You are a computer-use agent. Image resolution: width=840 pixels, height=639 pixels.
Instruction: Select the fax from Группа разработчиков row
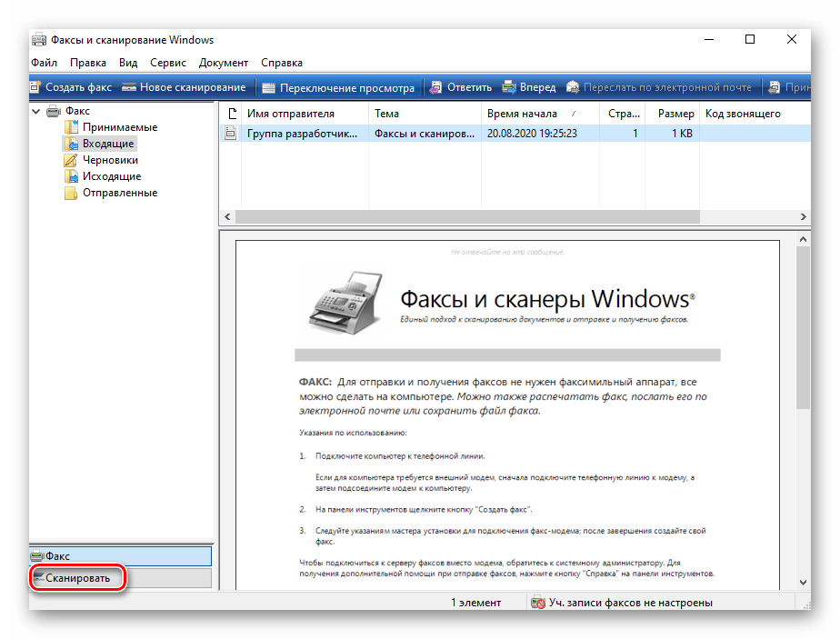point(304,134)
